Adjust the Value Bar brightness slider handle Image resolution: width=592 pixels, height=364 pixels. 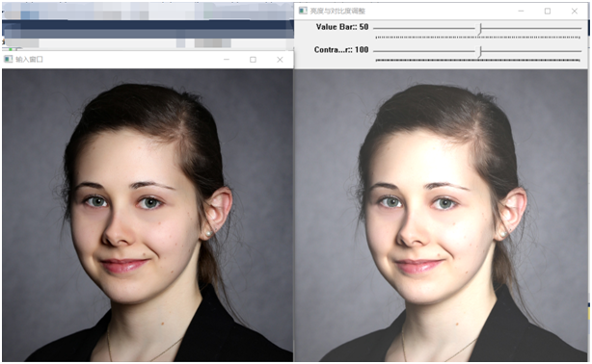click(480, 29)
